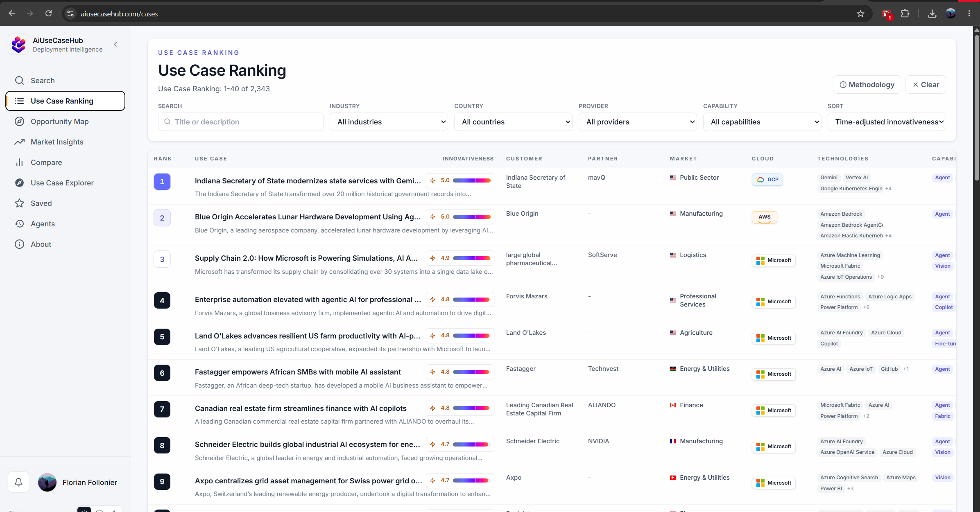This screenshot has height=512, width=980.
Task: Expand the +6 technologies in Forvis Mazars row
Action: pyautogui.click(x=866, y=307)
